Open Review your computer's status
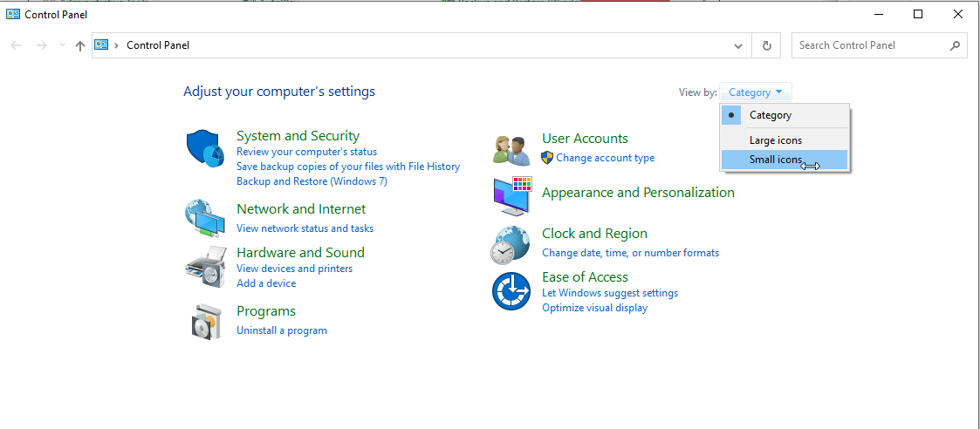 (307, 152)
